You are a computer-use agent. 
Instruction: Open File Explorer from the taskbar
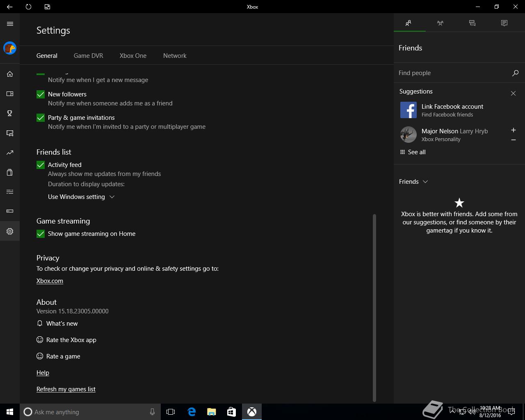pyautogui.click(x=212, y=412)
